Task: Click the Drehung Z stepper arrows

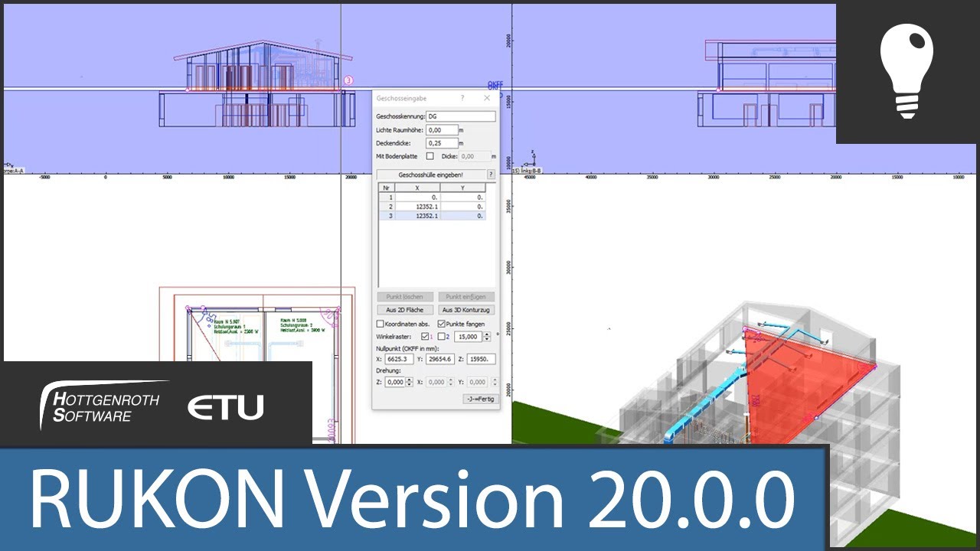Action: pos(409,382)
